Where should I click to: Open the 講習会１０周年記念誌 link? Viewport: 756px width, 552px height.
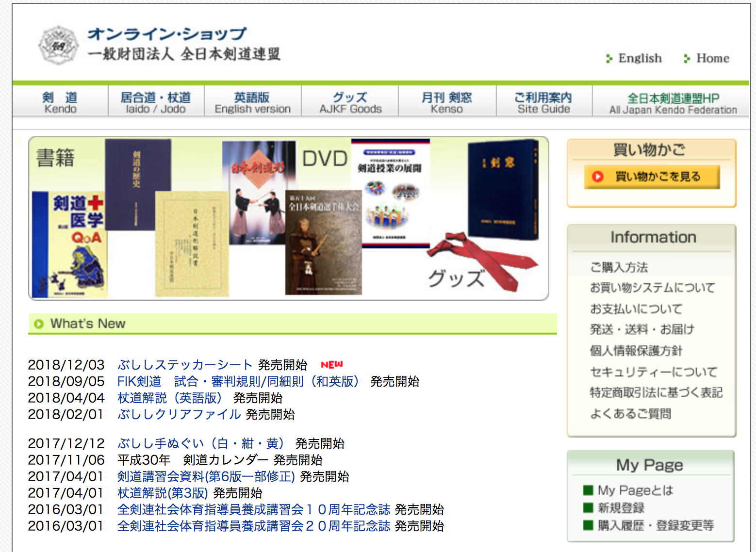[254, 509]
